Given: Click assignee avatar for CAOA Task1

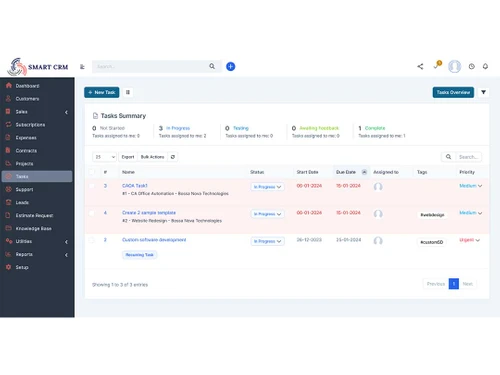Looking at the screenshot, I should pos(378,187).
